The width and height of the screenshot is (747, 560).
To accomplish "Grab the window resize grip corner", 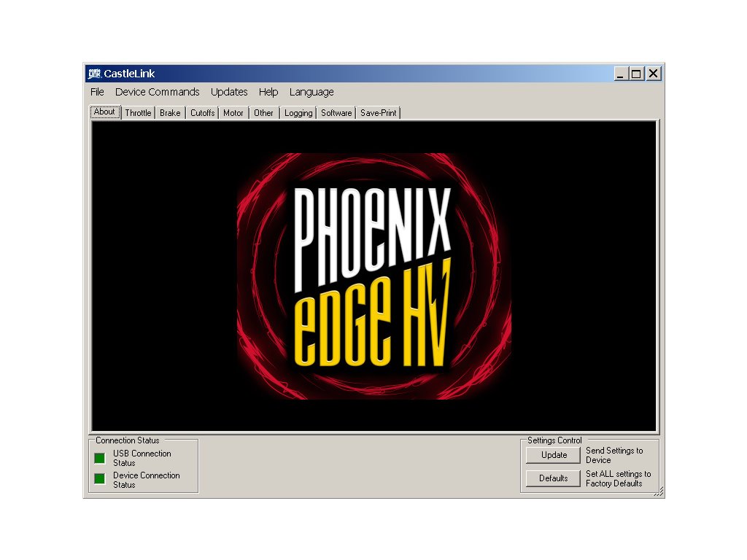I will tap(658, 492).
